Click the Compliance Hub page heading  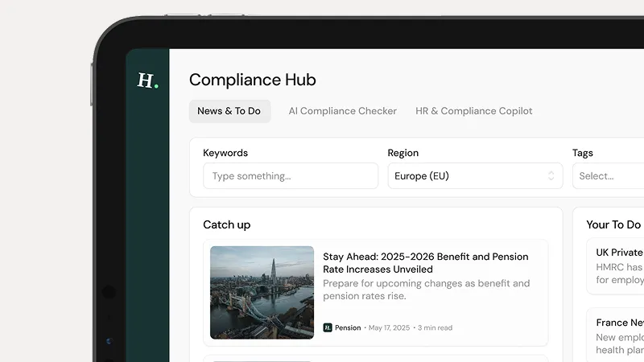[x=252, y=80]
